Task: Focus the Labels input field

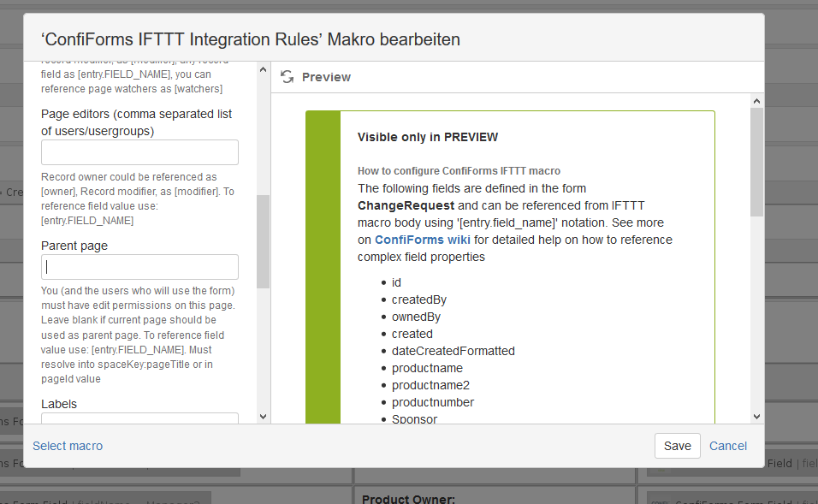Action: click(139, 418)
